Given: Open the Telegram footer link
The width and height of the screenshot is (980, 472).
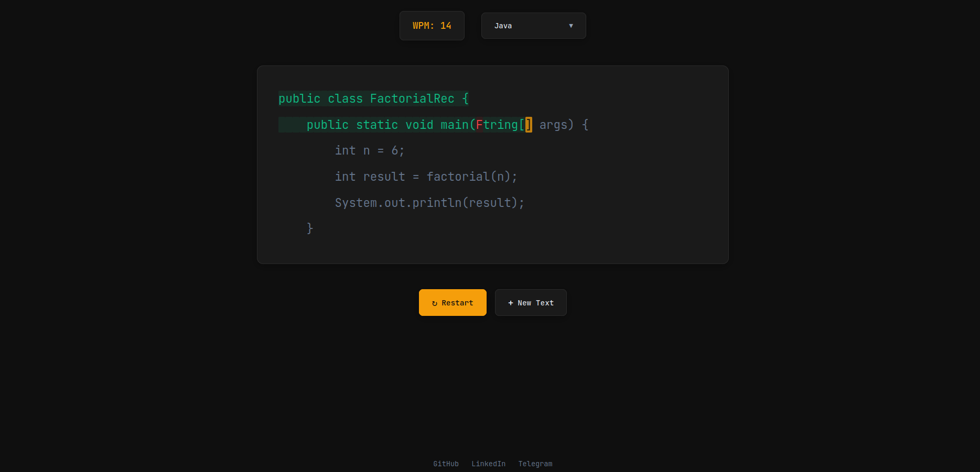Looking at the screenshot, I should 535,464.
